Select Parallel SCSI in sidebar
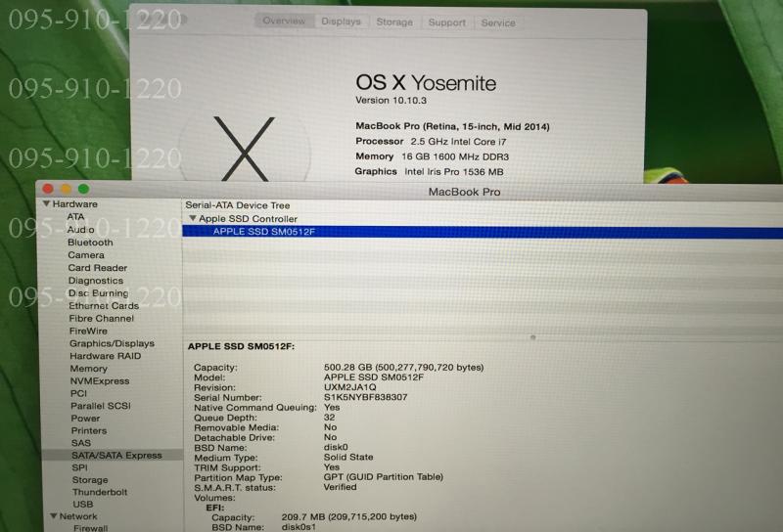 pos(101,406)
